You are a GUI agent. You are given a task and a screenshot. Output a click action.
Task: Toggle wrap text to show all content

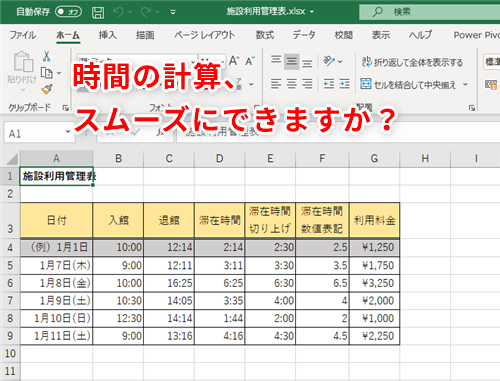[x=412, y=62]
